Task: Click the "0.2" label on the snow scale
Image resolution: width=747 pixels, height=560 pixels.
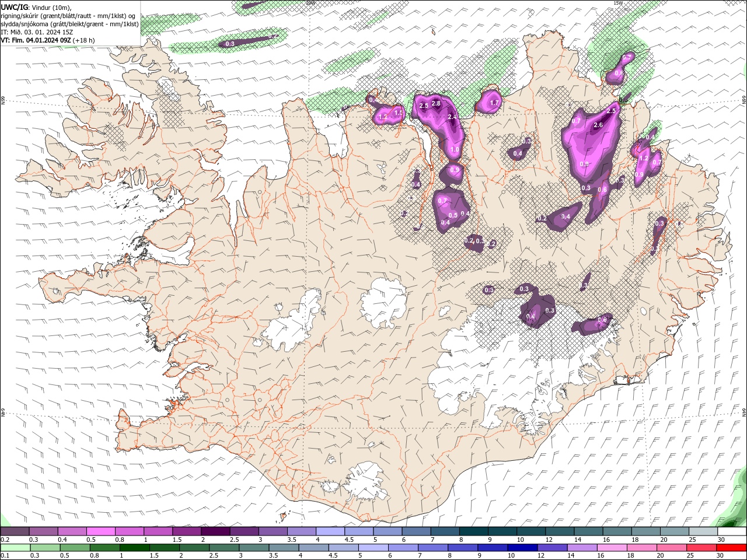Action: (5, 540)
